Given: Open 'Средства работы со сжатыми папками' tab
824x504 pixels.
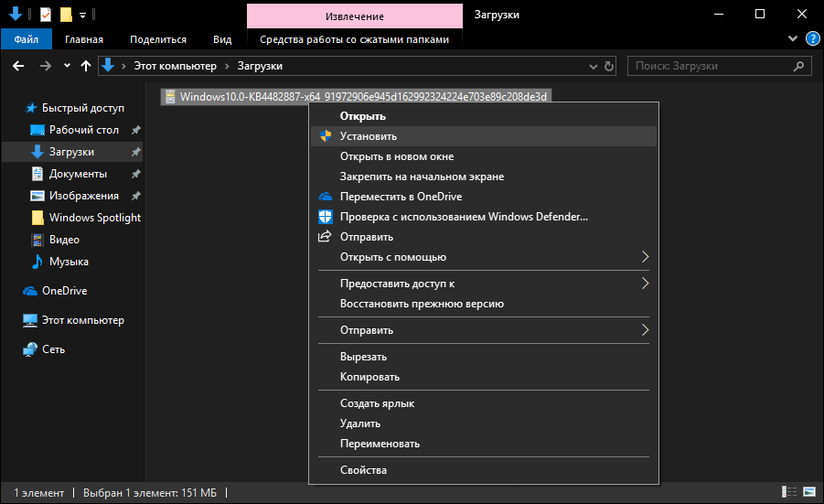Looking at the screenshot, I should tap(355, 39).
